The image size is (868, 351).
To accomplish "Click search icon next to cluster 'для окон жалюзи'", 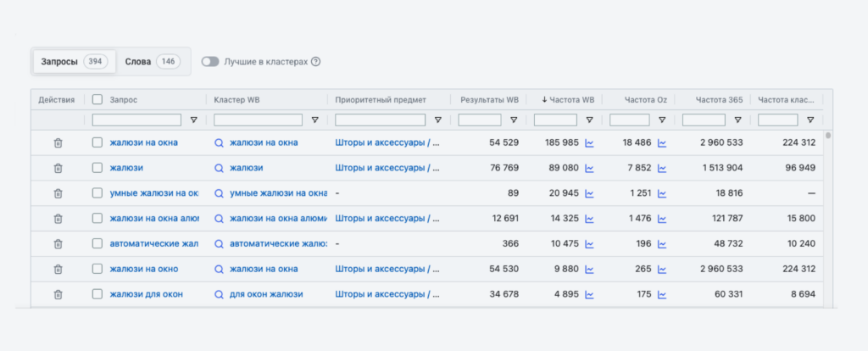I will point(220,294).
